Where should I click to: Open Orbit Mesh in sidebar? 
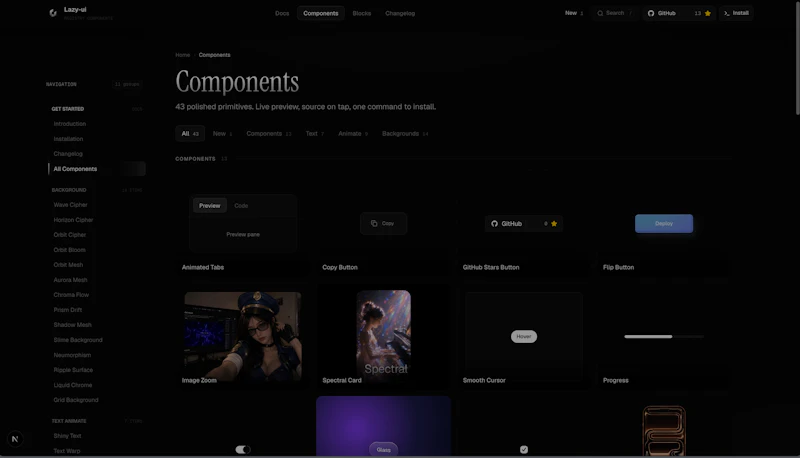coord(68,265)
